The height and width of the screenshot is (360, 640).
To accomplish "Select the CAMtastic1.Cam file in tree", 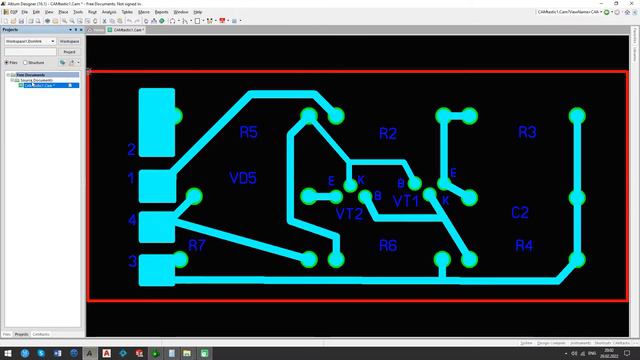I will pos(39,85).
